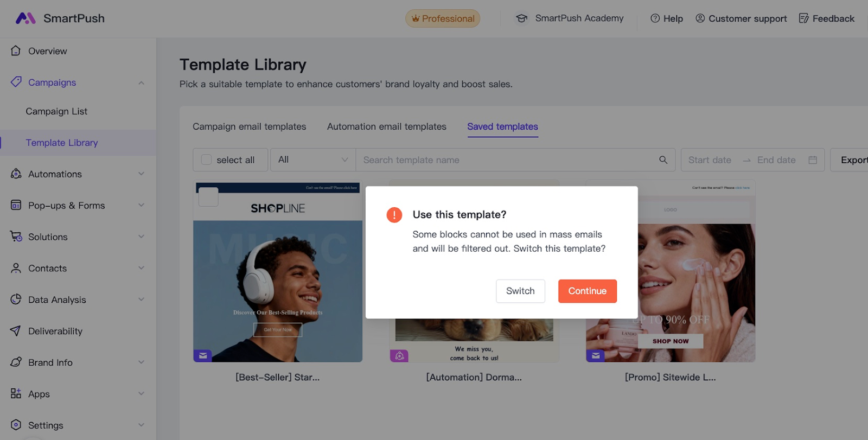Select the Promo Sitewide template thumbnail

pyautogui.click(x=671, y=271)
